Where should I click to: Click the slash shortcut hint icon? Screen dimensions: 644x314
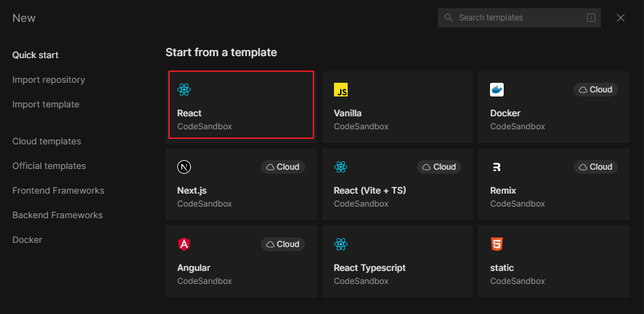pyautogui.click(x=591, y=18)
